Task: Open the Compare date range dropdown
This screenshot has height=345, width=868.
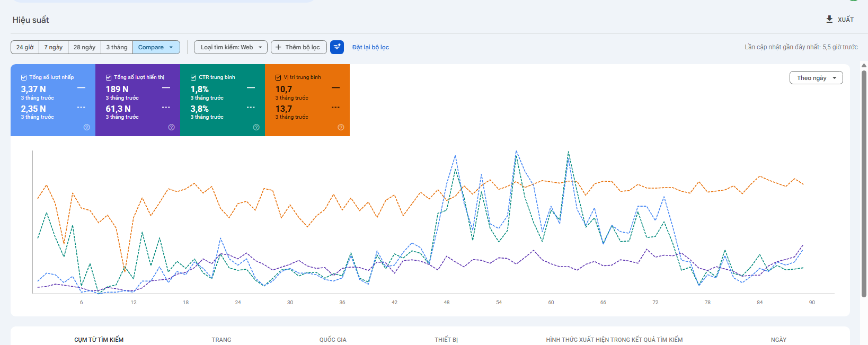Action: tap(156, 47)
